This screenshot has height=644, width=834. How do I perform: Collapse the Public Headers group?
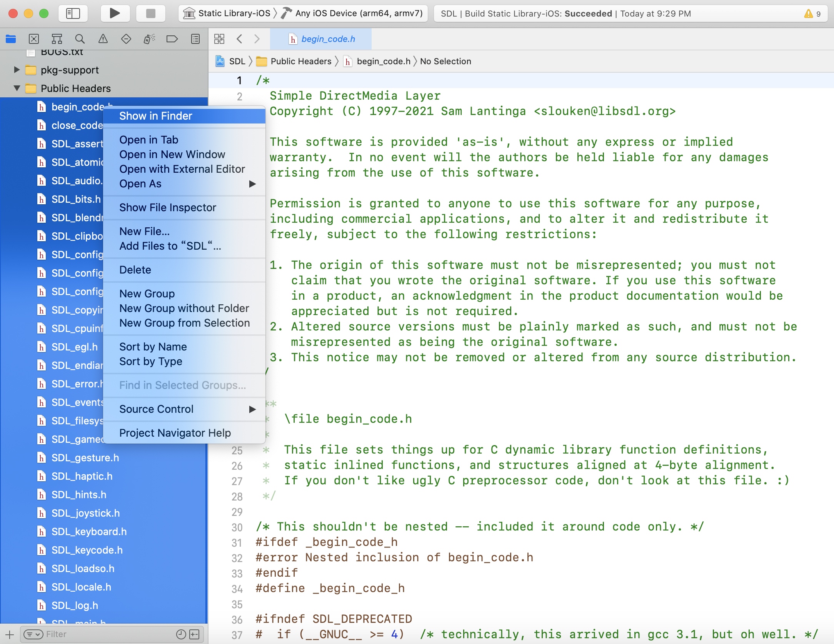pos(17,88)
